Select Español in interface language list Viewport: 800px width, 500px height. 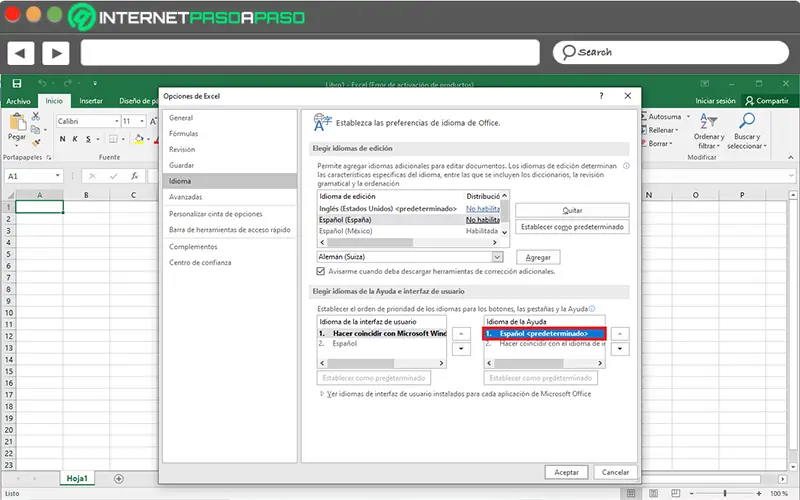[382, 344]
